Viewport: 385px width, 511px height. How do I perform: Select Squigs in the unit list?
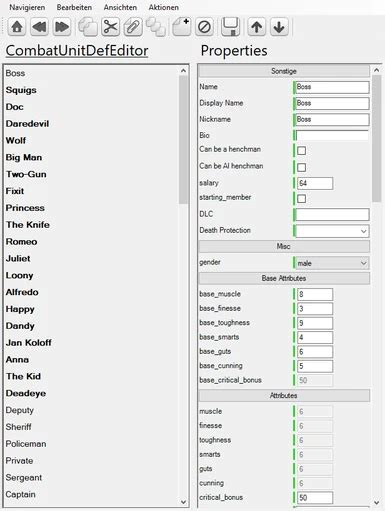pyautogui.click(x=21, y=90)
